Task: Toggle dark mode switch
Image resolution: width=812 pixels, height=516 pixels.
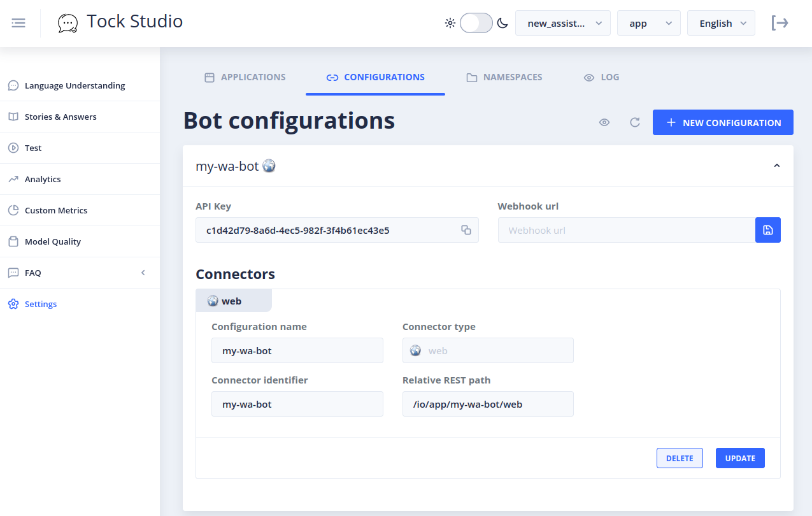Action: 476,23
